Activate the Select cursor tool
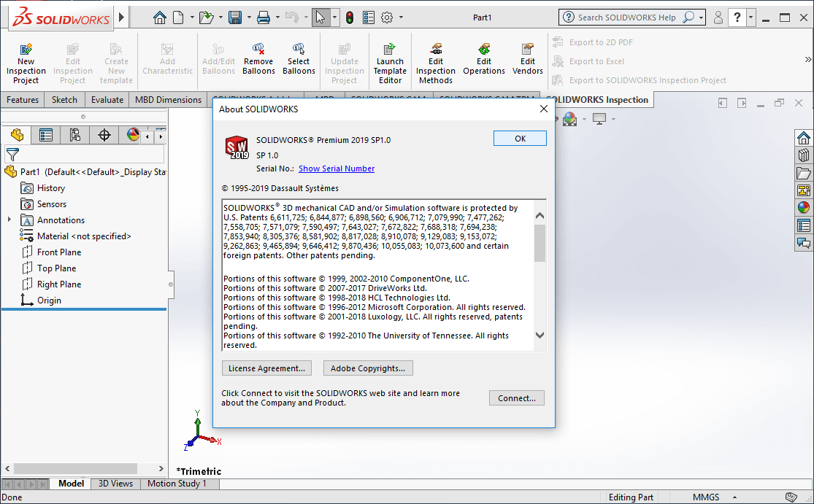 [320, 18]
